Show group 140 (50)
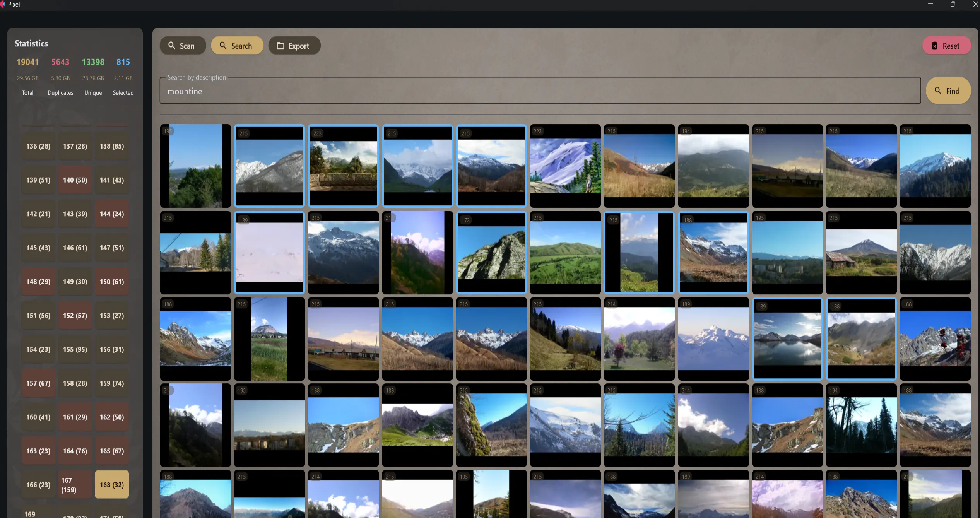 (75, 180)
